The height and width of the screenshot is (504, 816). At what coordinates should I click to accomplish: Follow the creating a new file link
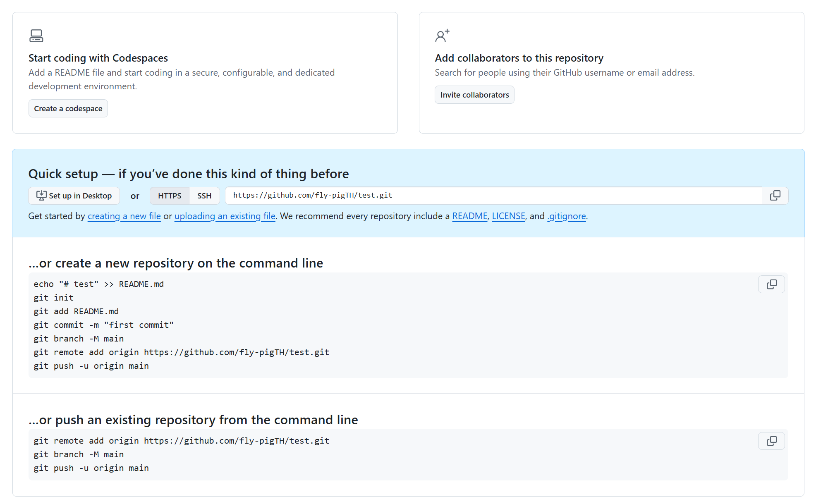pos(124,216)
